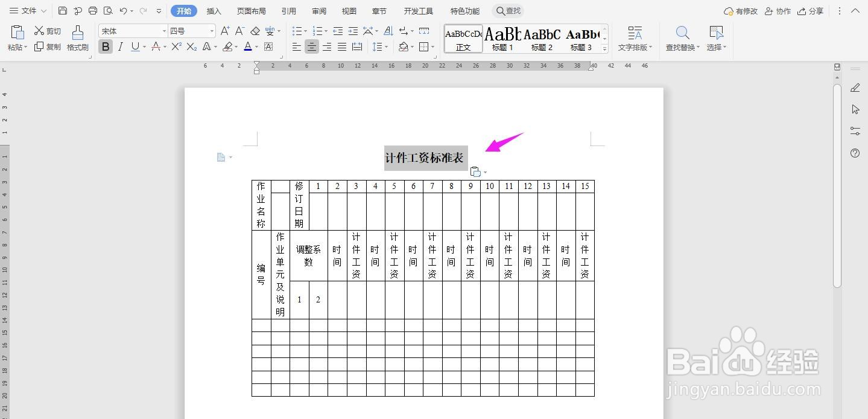The image size is (868, 419).
Task: Toggle center alignment
Action: coord(312,46)
